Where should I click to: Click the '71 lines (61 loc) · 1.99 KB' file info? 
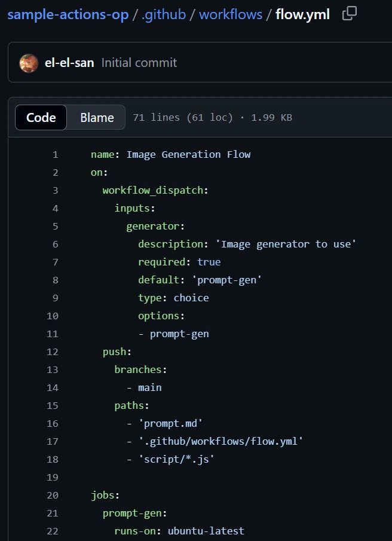coord(212,118)
